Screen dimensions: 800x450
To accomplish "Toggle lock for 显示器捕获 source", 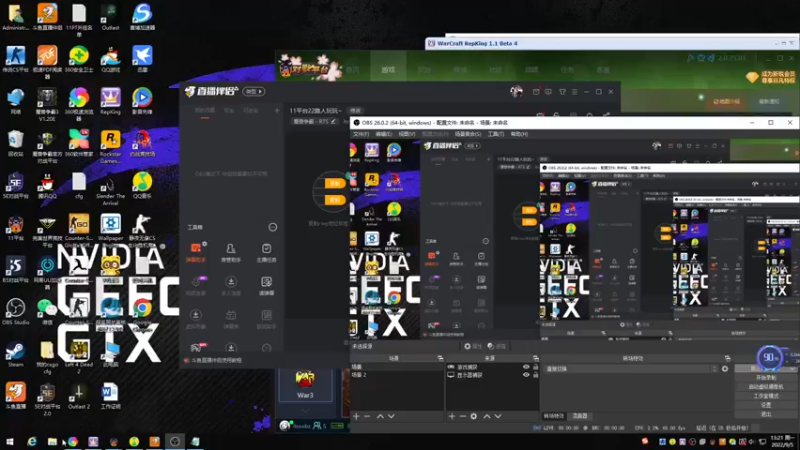I will pyautogui.click(x=536, y=375).
